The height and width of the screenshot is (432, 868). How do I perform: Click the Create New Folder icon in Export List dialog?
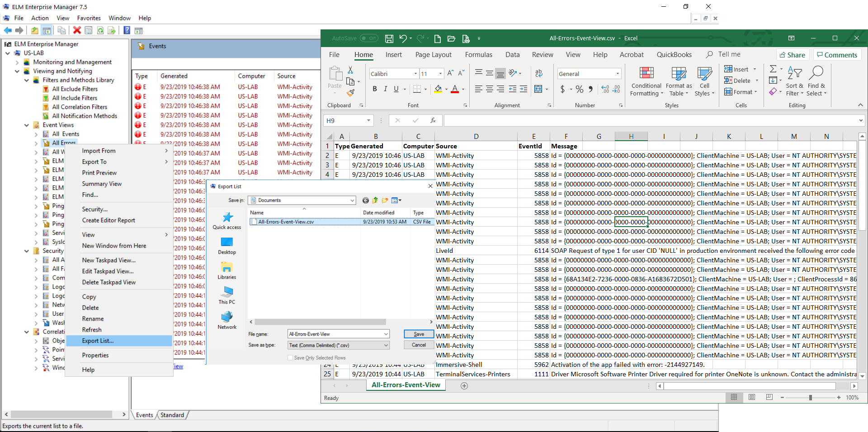coord(385,200)
